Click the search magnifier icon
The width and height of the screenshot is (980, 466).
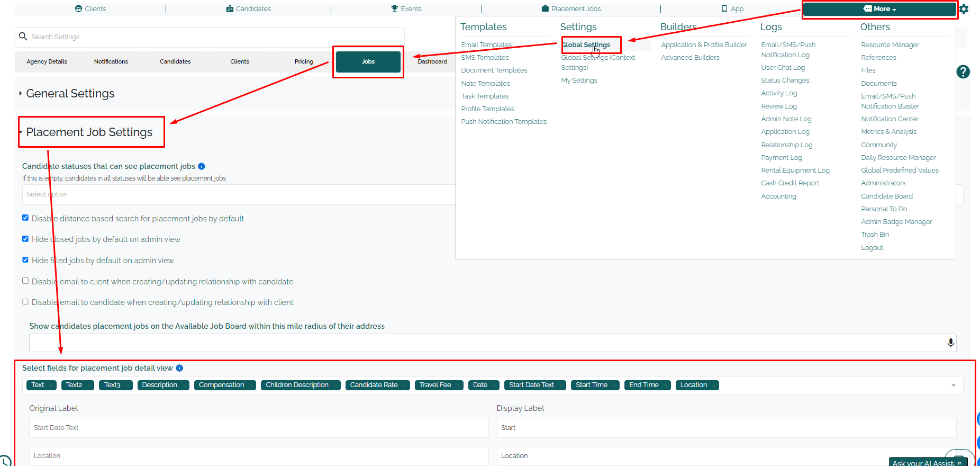pos(23,37)
